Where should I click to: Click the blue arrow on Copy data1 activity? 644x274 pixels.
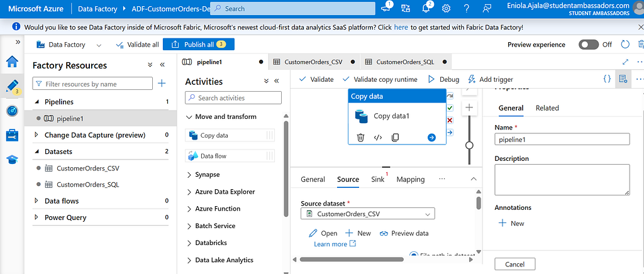tap(431, 138)
